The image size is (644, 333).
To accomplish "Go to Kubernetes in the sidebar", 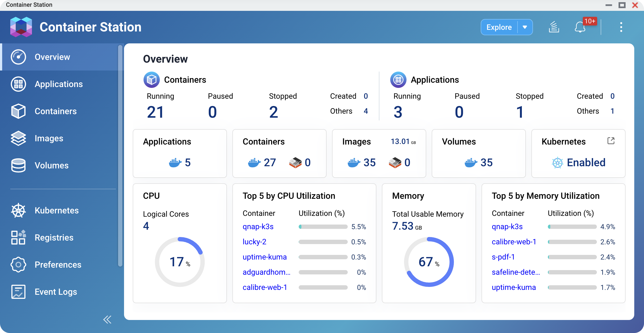I will (x=60, y=210).
